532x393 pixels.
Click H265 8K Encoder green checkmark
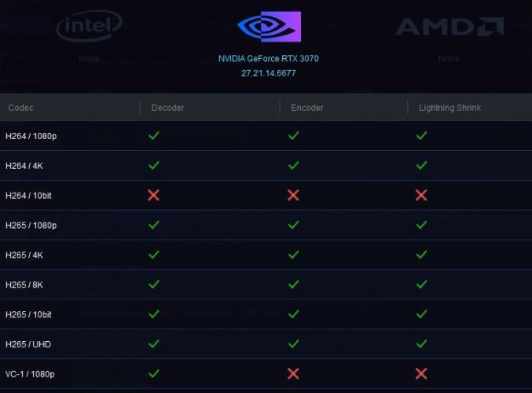293,285
